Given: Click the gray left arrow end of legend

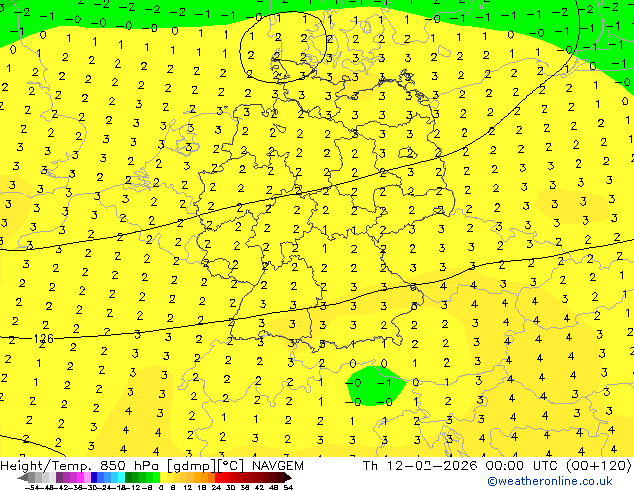Looking at the screenshot, I should pos(23,477).
